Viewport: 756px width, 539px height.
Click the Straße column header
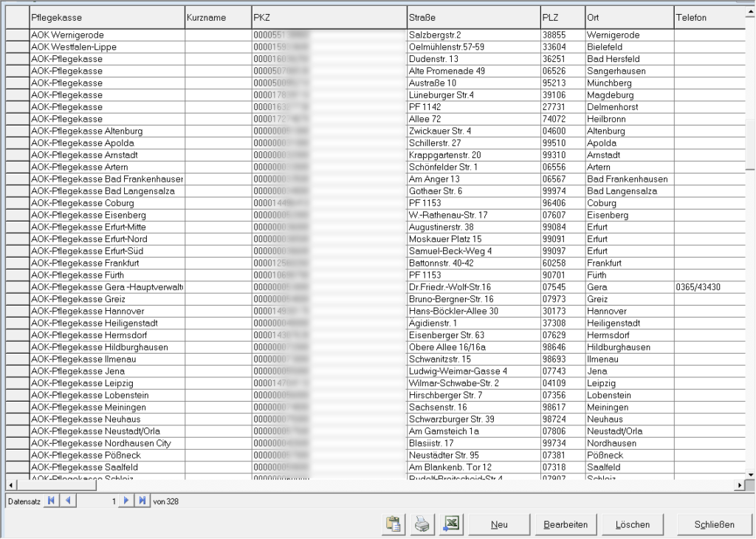click(472, 16)
